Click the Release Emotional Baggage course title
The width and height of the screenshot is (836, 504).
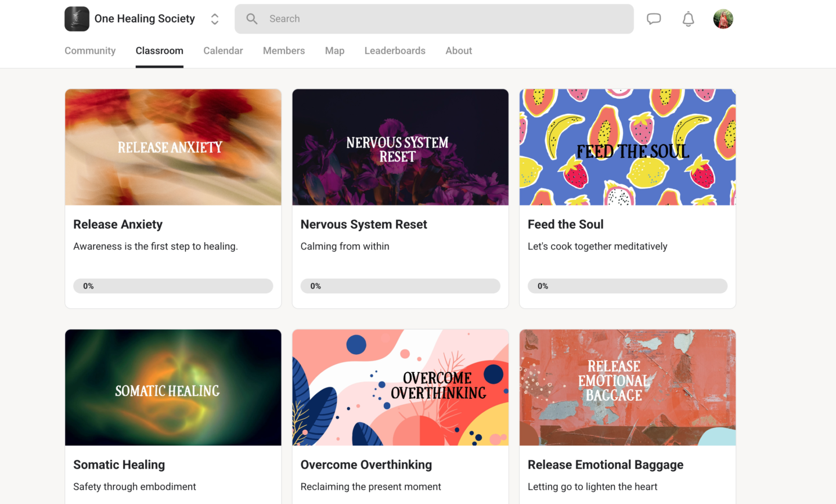pos(606,465)
